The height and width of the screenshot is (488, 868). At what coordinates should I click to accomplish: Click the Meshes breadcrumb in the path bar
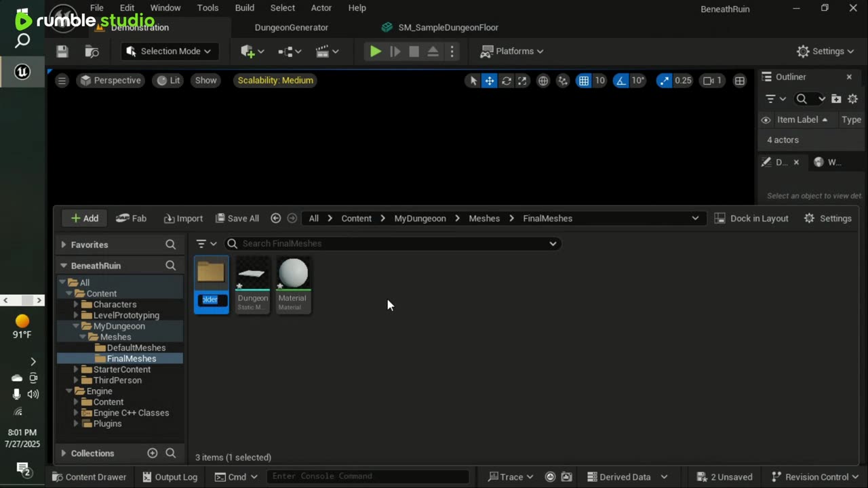(x=484, y=218)
